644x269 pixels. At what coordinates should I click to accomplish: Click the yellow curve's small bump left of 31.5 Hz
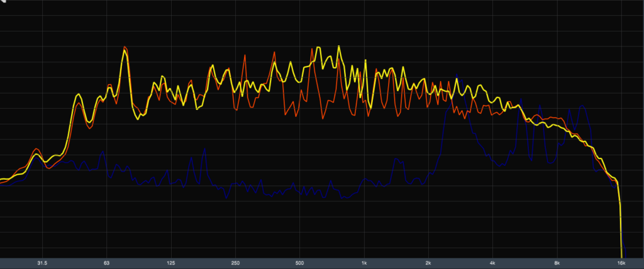point(36,155)
